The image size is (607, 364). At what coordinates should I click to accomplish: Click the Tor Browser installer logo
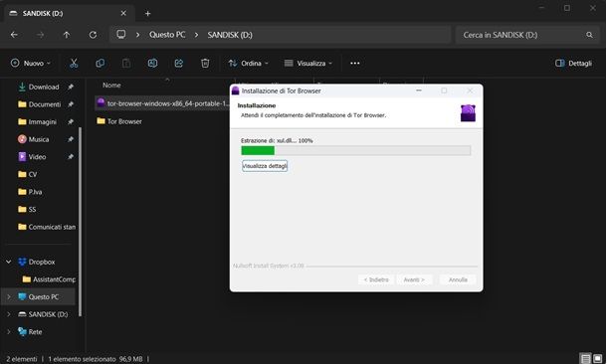468,113
